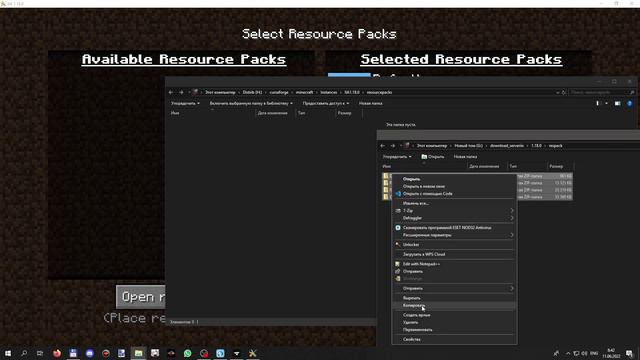Screen dimensions: 640x360
Task: Launch Firefox from the taskbar
Action: [x=57, y=353]
